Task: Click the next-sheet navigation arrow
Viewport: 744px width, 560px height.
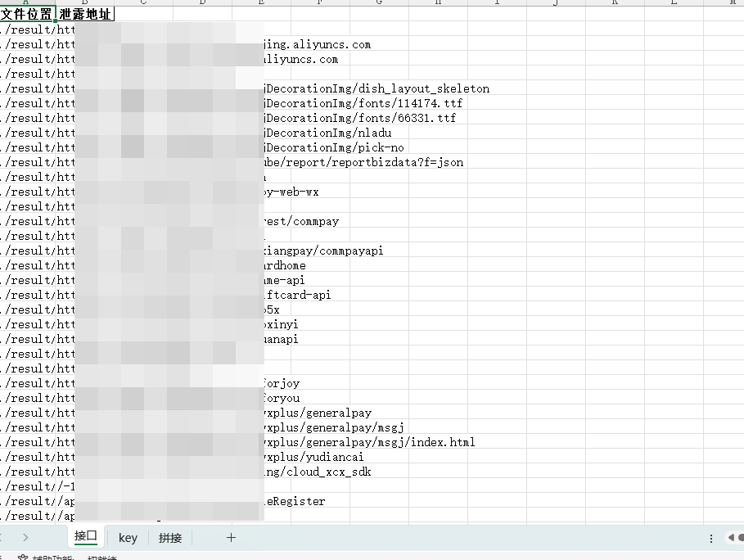Action: click(27, 538)
